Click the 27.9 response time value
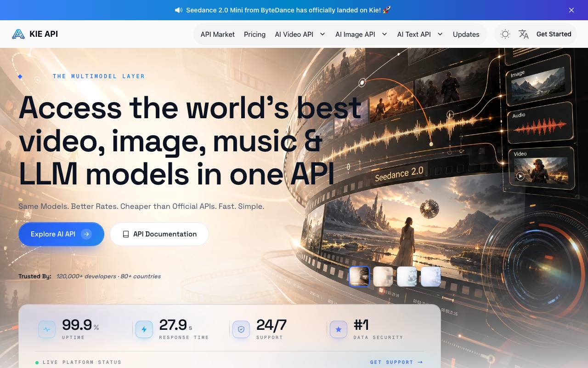 [173, 325]
